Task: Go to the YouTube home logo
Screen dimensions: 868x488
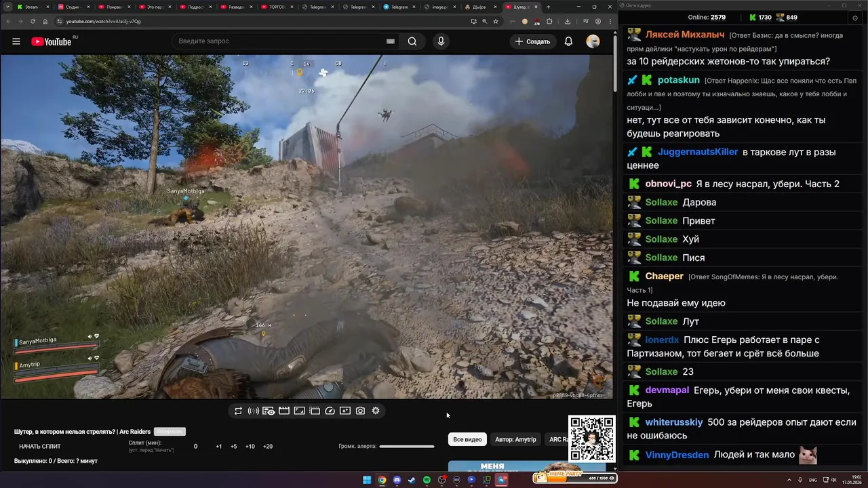Action: (x=52, y=41)
